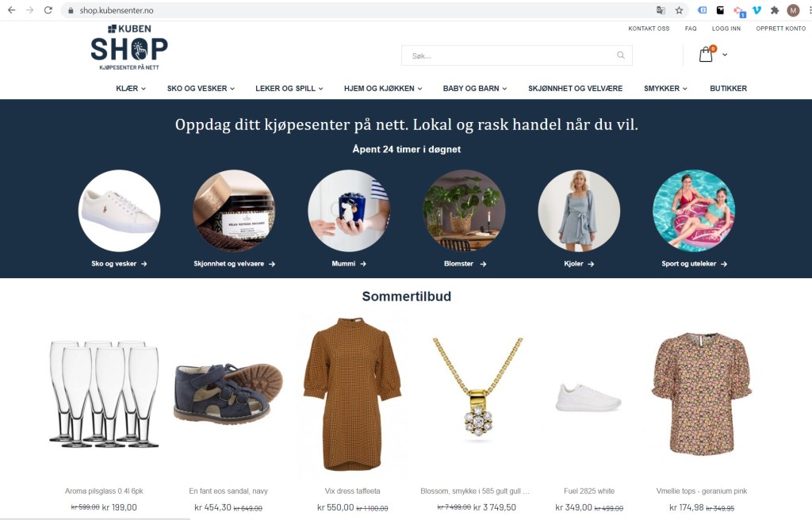812x520 pixels.
Task: Select the Mummi category circle image
Action: [x=349, y=211]
